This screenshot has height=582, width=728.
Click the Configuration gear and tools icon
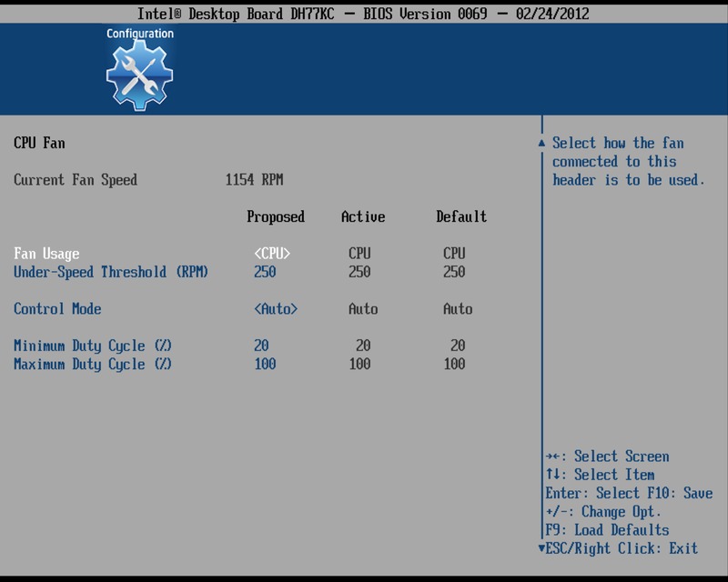pos(139,75)
